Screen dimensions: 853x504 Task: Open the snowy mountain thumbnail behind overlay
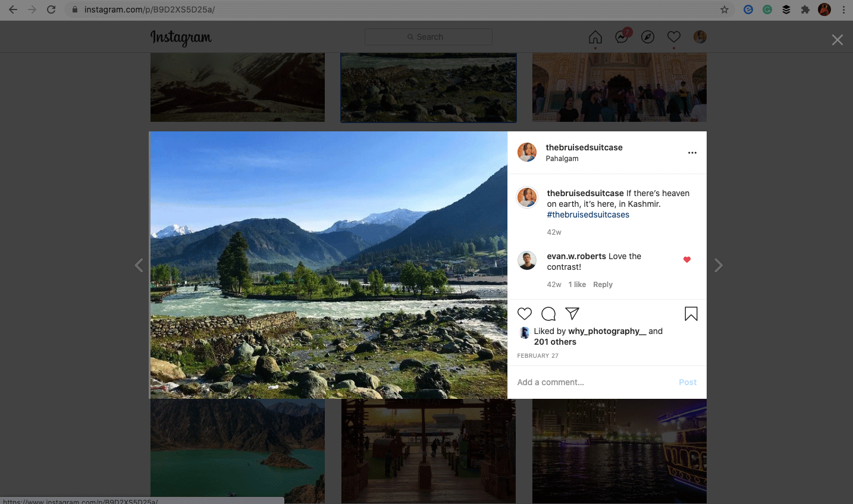(x=237, y=87)
